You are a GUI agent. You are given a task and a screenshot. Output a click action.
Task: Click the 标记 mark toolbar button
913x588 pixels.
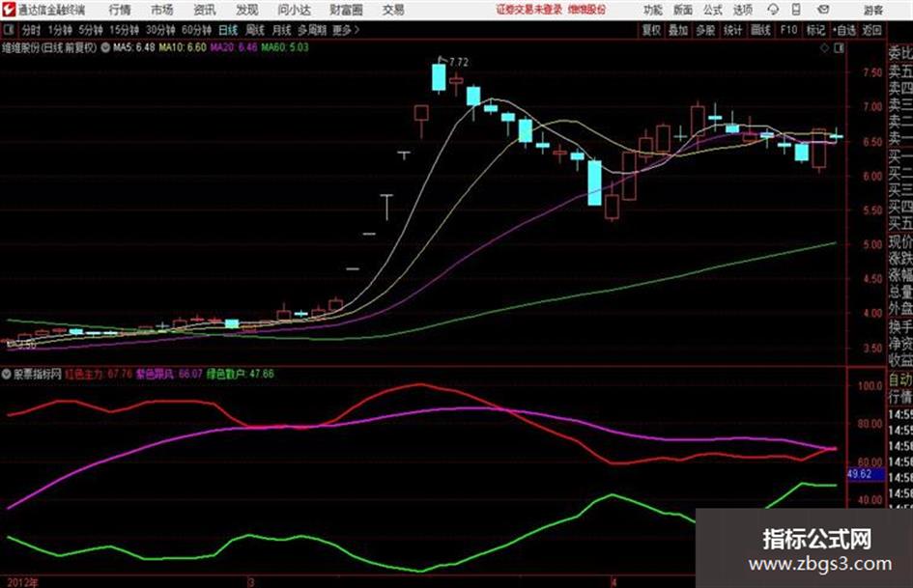pos(815,30)
